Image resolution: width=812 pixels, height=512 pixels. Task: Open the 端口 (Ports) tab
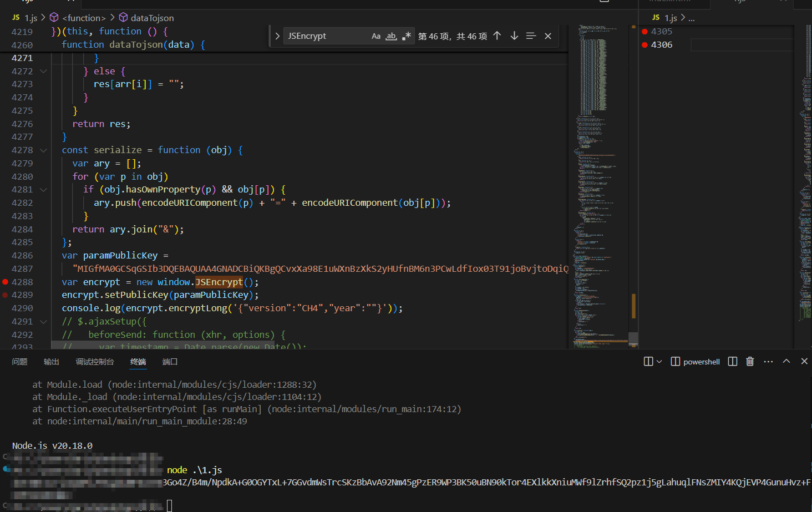click(x=170, y=362)
